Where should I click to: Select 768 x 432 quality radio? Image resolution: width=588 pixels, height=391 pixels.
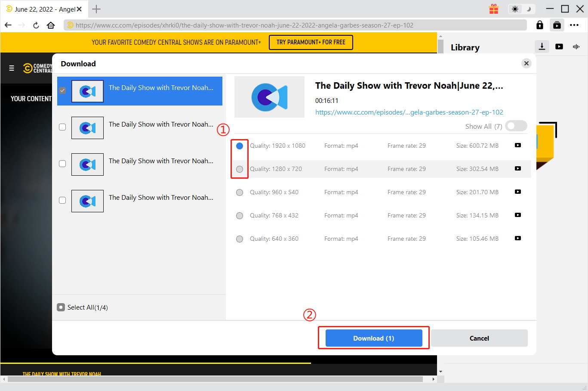click(240, 216)
